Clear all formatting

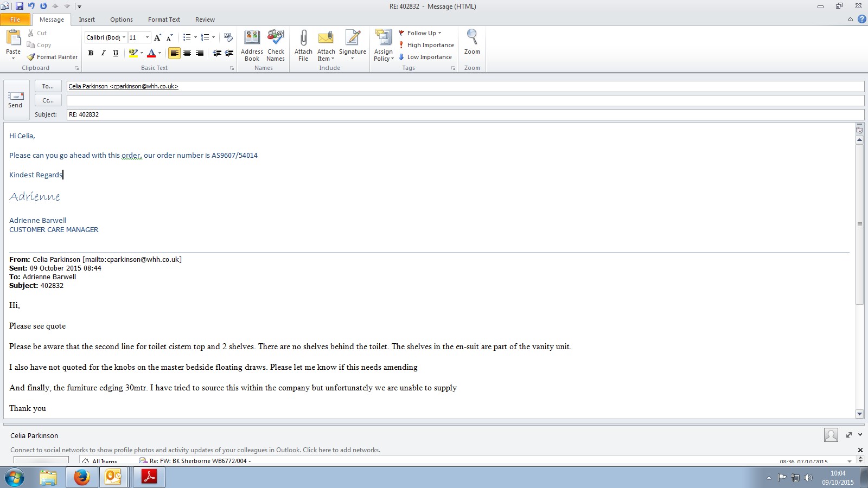[228, 37]
